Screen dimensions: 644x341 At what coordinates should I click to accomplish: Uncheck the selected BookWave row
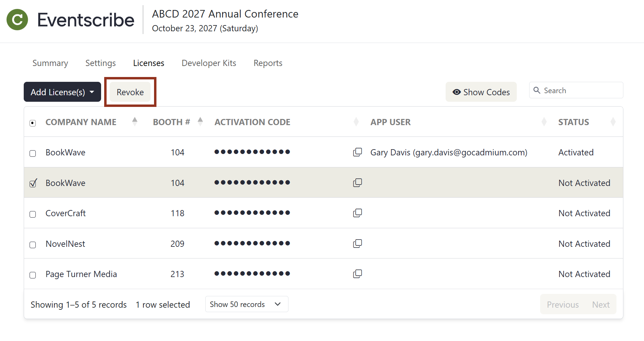coord(32,183)
